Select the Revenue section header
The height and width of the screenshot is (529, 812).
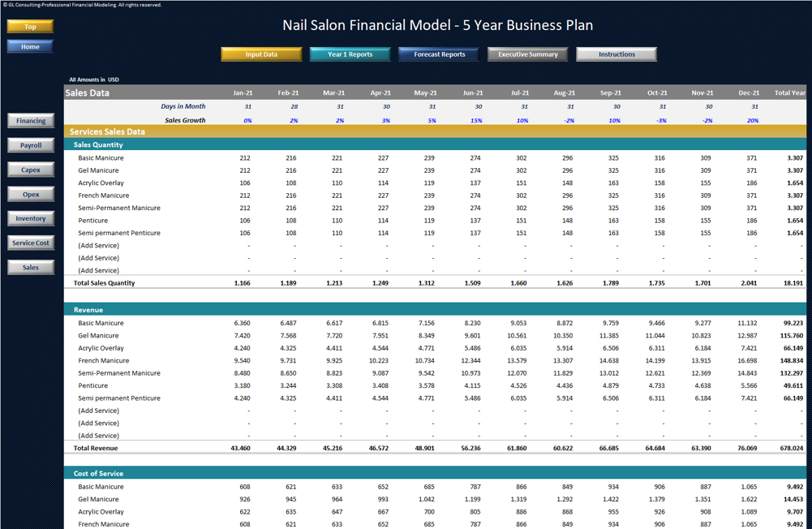(x=435, y=310)
